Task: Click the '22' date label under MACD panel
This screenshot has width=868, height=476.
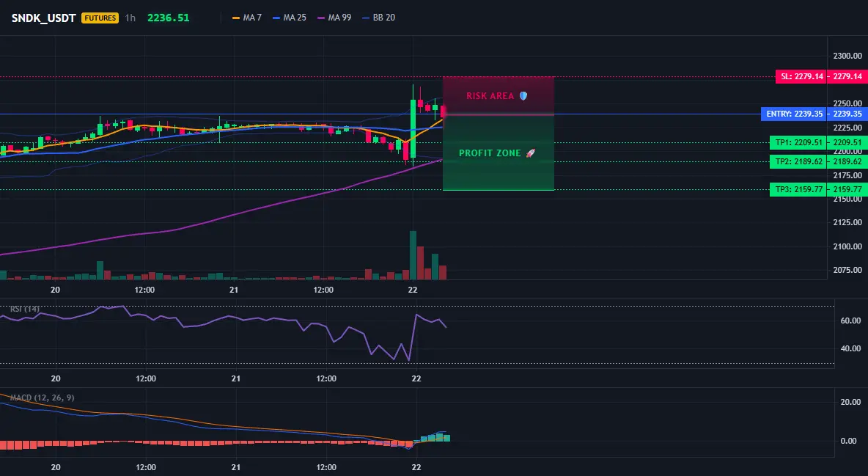Action: [416, 467]
